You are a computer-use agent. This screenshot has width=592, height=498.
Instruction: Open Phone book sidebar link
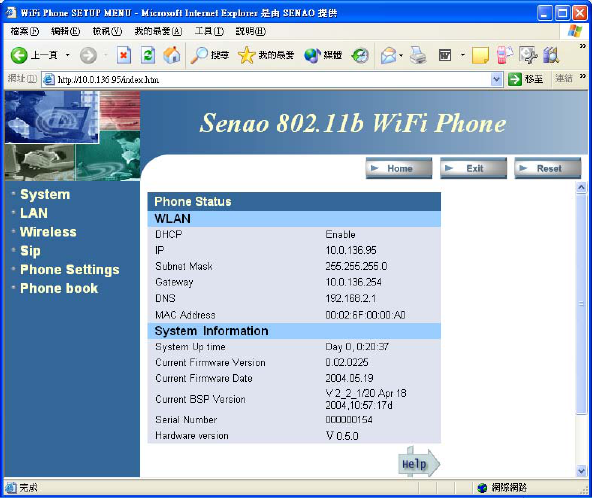[x=59, y=288]
